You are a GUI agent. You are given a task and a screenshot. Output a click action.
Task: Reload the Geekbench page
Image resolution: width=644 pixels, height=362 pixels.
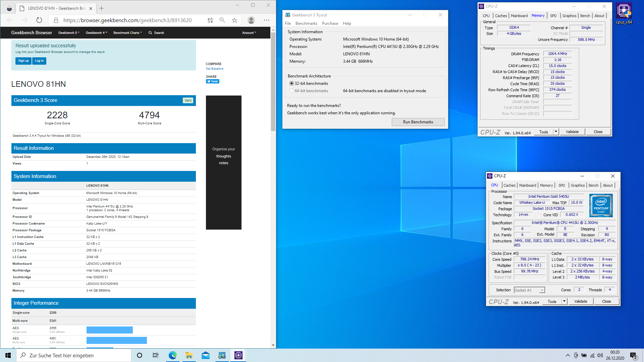click(39, 20)
